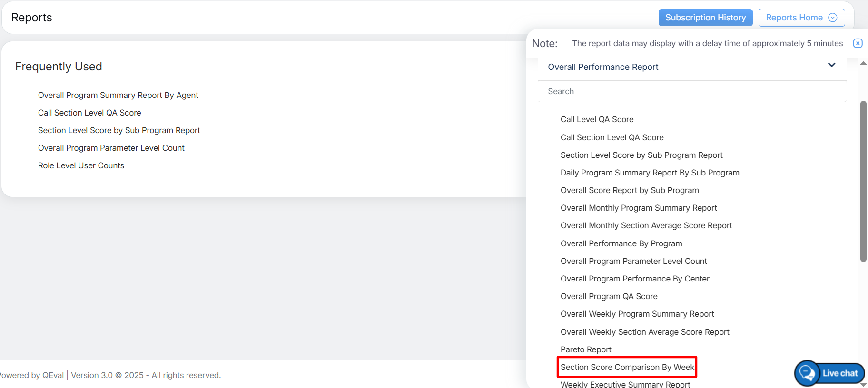The image size is (868, 388).
Task: Select Overall Program QA Score in list
Action: point(609,296)
